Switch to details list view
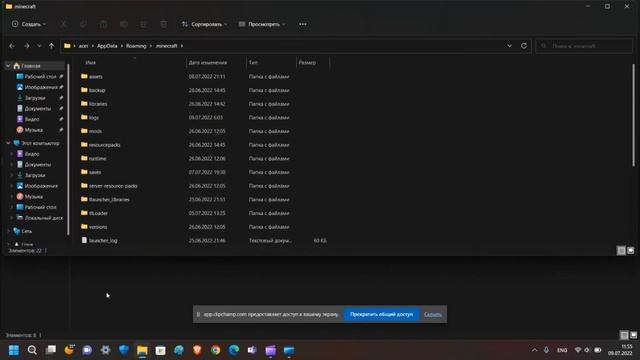This screenshot has height=360, width=640. pyautogui.click(x=621, y=251)
